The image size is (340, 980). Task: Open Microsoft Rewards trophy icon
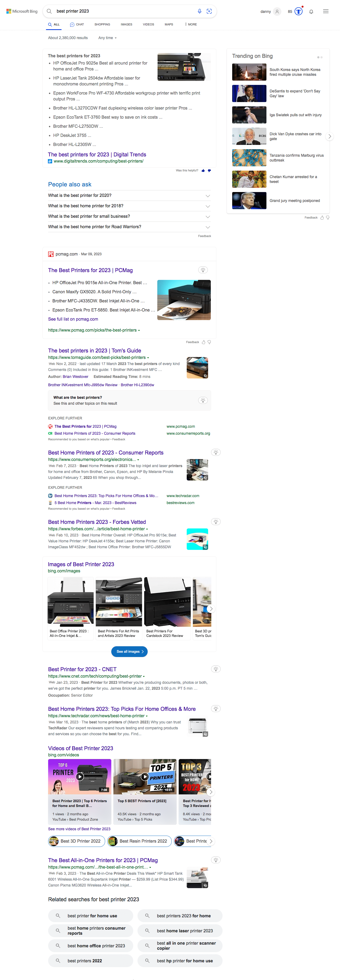click(299, 12)
